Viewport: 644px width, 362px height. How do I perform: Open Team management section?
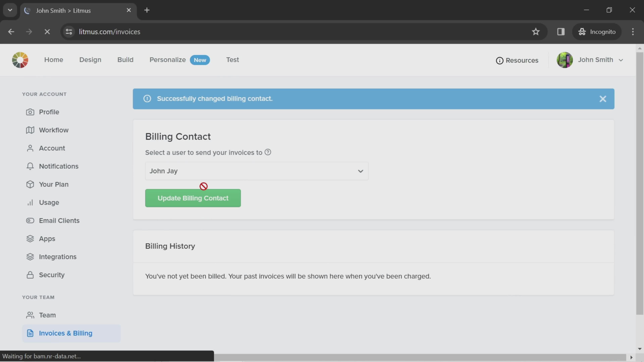point(47,315)
